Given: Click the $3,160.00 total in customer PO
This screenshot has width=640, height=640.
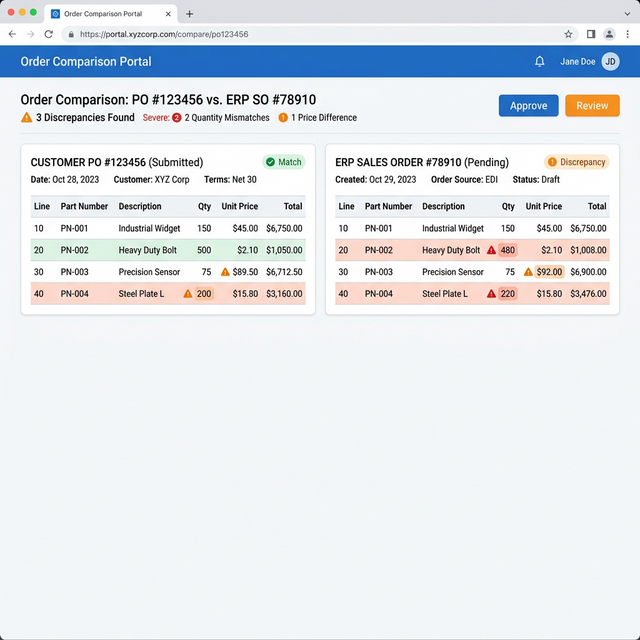Looking at the screenshot, I should [284, 293].
